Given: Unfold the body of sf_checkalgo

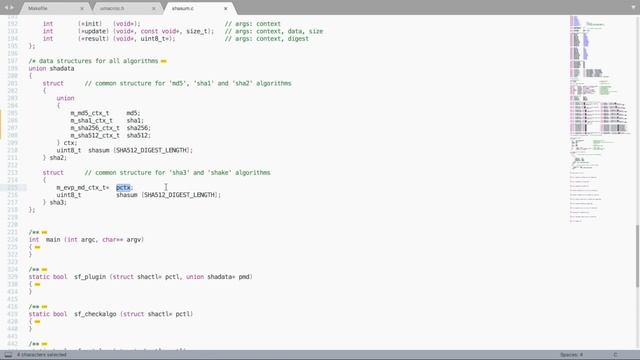Looking at the screenshot, I should (38, 322).
